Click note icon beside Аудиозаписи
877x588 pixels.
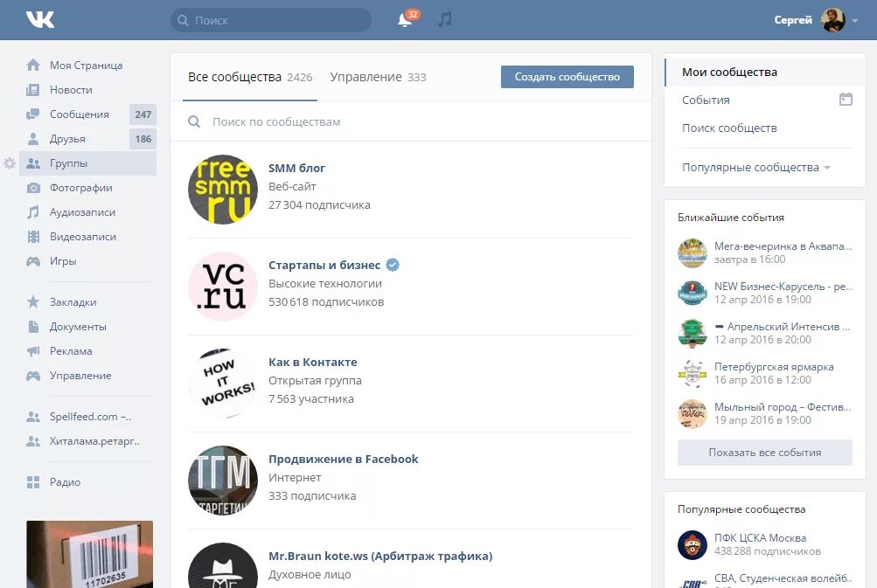pyautogui.click(x=33, y=211)
